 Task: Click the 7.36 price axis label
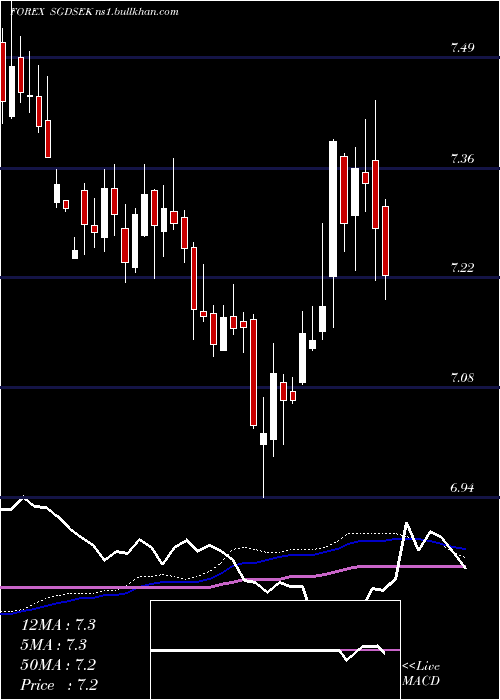(462, 158)
